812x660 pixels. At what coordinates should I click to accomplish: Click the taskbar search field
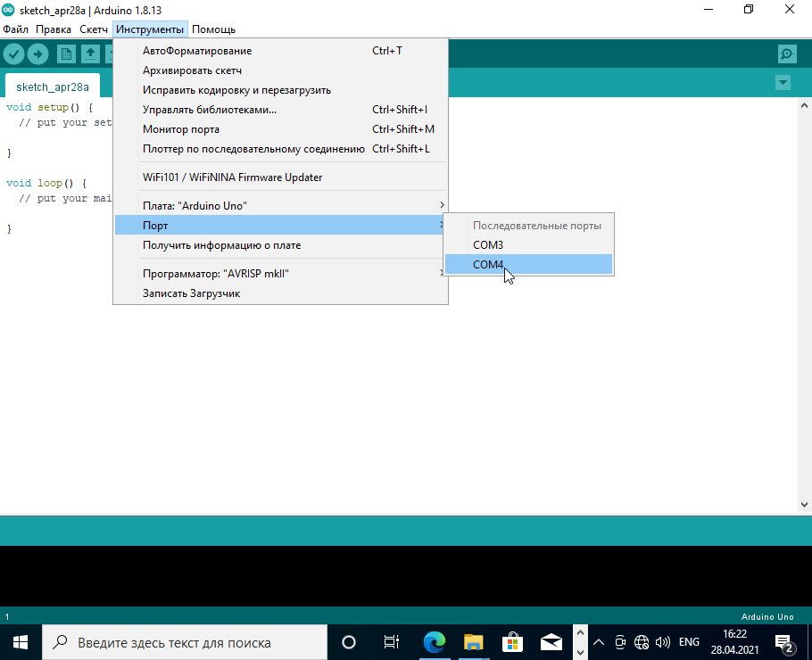click(x=185, y=642)
